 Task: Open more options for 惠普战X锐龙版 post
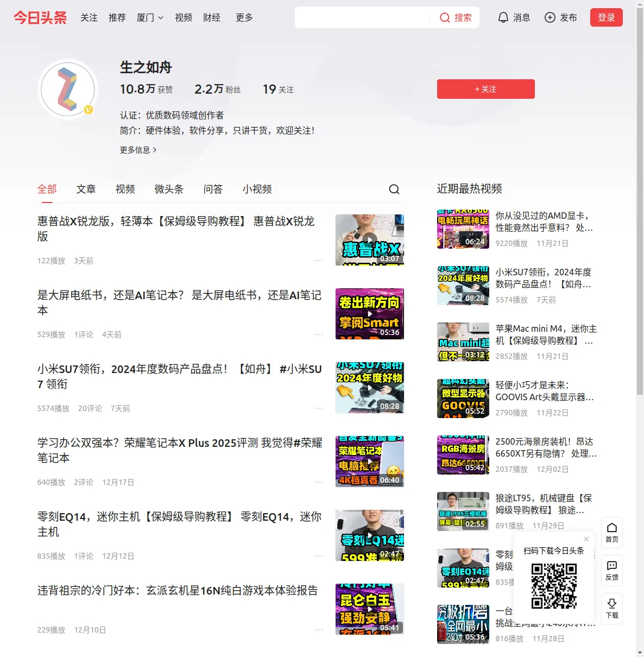coord(319,261)
